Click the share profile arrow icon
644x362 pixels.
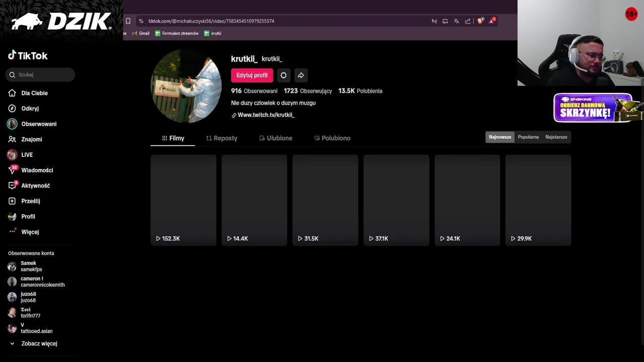[x=301, y=75]
